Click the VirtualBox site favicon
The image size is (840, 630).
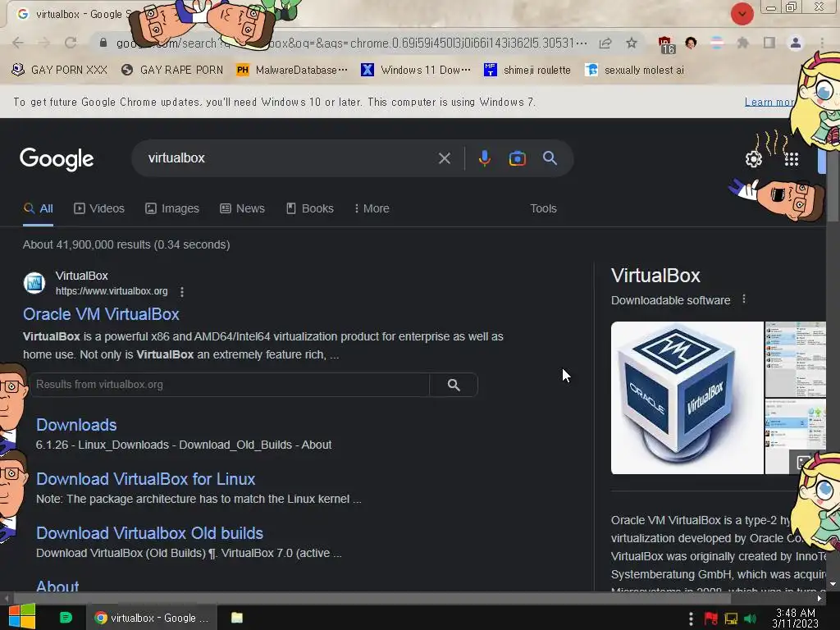(x=34, y=283)
